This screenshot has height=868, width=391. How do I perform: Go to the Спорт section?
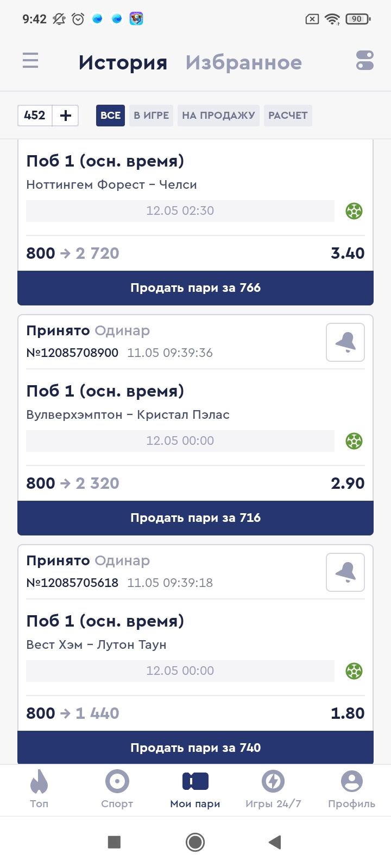click(x=117, y=789)
